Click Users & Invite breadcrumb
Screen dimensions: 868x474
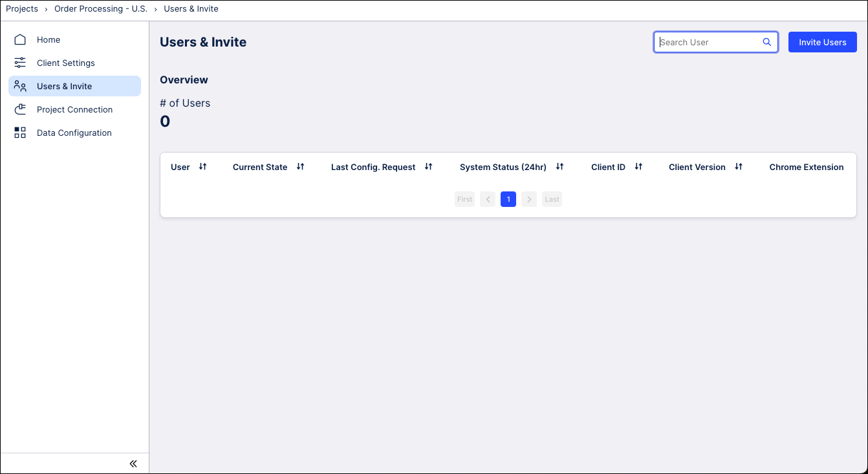pyautogui.click(x=191, y=9)
